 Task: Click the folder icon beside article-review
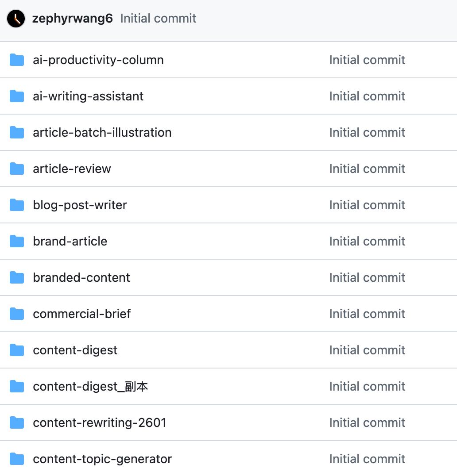click(16, 169)
